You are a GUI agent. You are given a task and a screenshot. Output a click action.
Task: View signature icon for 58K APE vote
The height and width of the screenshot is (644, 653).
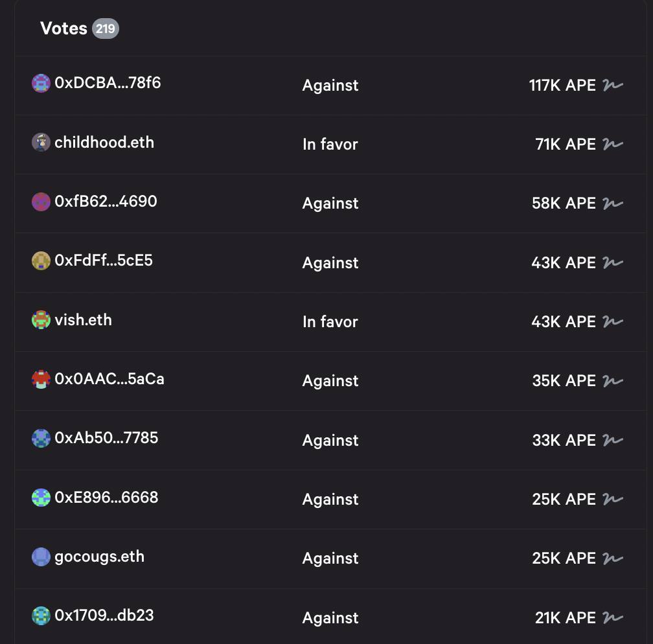(612, 203)
